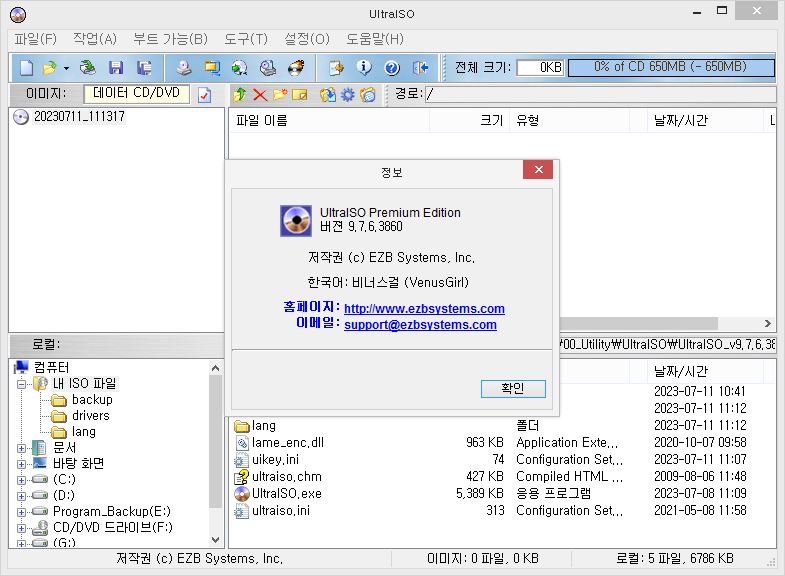
Task: Create a new ISO image with the blank page icon
Action: [27, 68]
